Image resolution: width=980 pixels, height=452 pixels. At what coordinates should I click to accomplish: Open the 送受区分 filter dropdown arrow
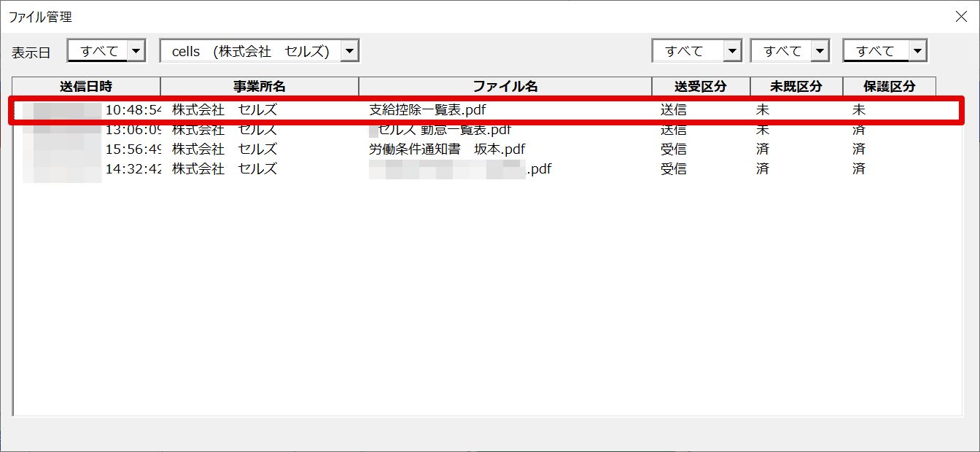[732, 51]
